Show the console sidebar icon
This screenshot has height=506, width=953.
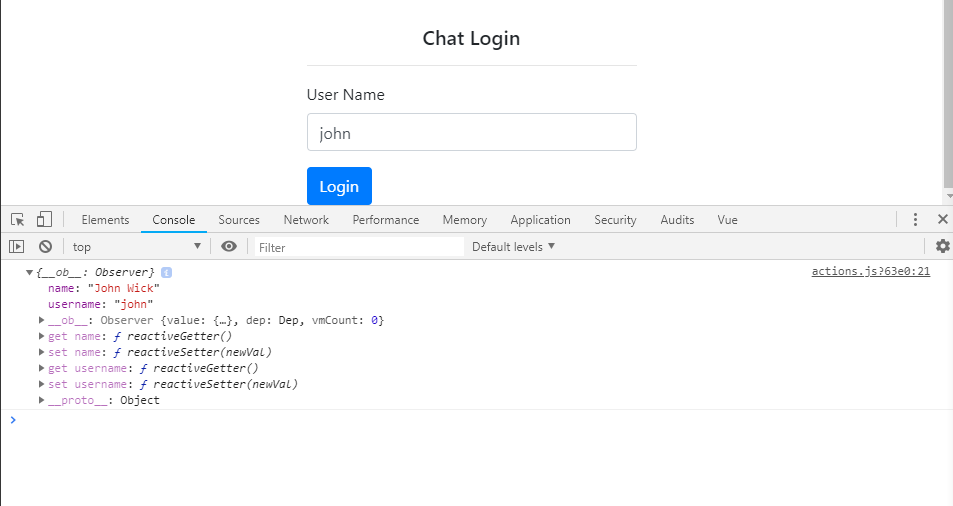tap(16, 247)
